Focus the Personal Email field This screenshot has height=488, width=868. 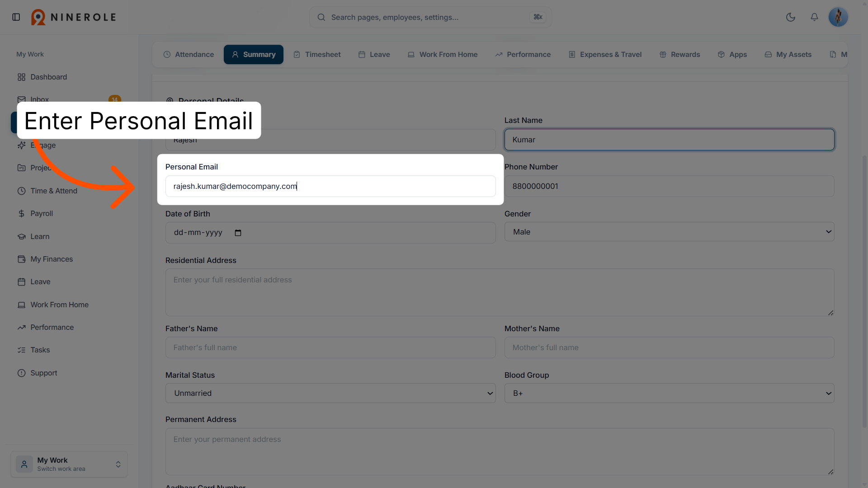coord(330,186)
